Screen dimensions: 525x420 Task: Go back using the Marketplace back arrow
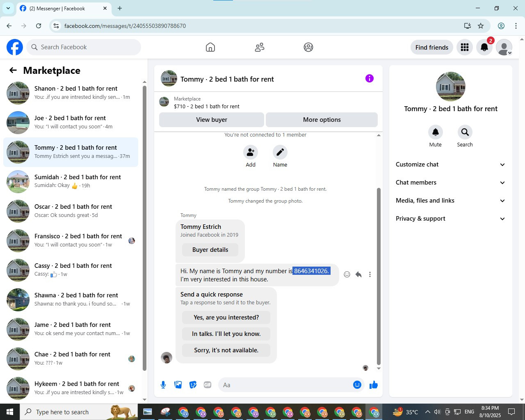click(x=13, y=70)
